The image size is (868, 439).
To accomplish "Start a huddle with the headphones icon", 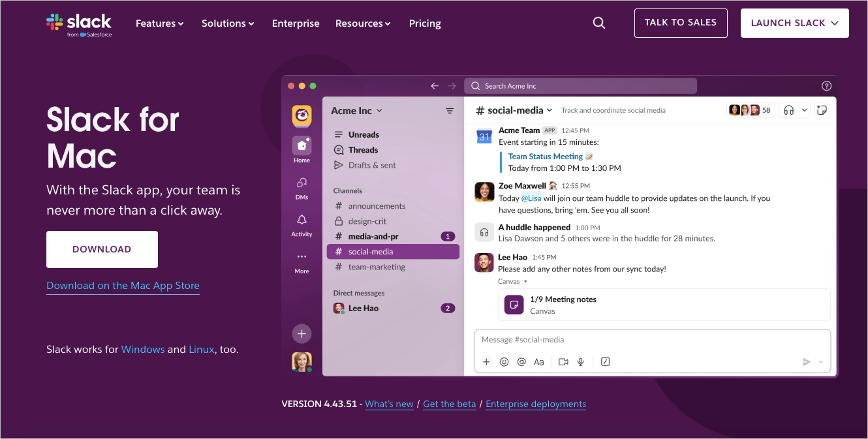I will coord(788,110).
